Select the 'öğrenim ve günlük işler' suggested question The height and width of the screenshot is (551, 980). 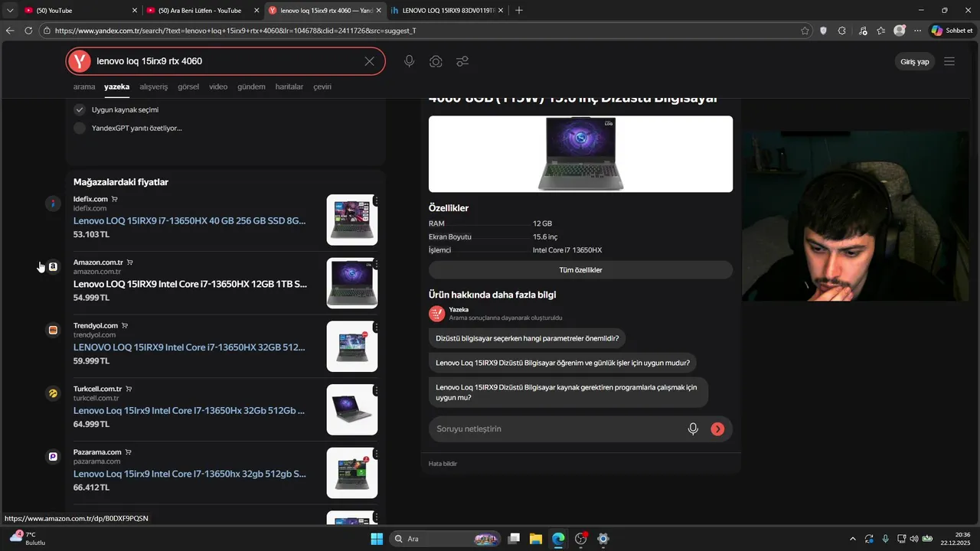tap(562, 363)
